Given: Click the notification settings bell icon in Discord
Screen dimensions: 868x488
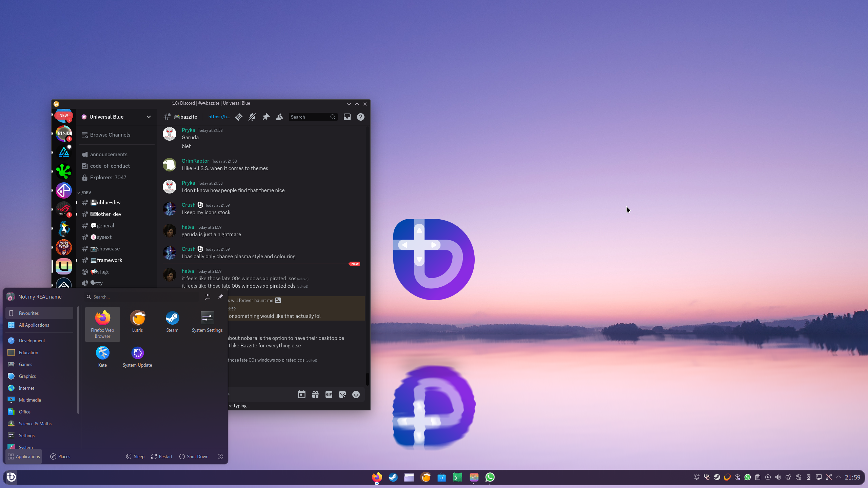Looking at the screenshot, I should pos(252,117).
